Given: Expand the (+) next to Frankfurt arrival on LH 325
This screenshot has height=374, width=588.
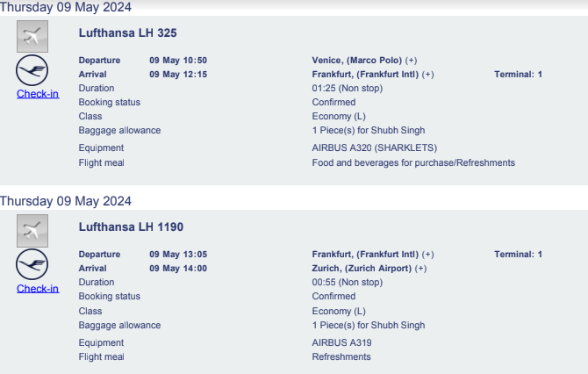Looking at the screenshot, I should coord(428,75).
